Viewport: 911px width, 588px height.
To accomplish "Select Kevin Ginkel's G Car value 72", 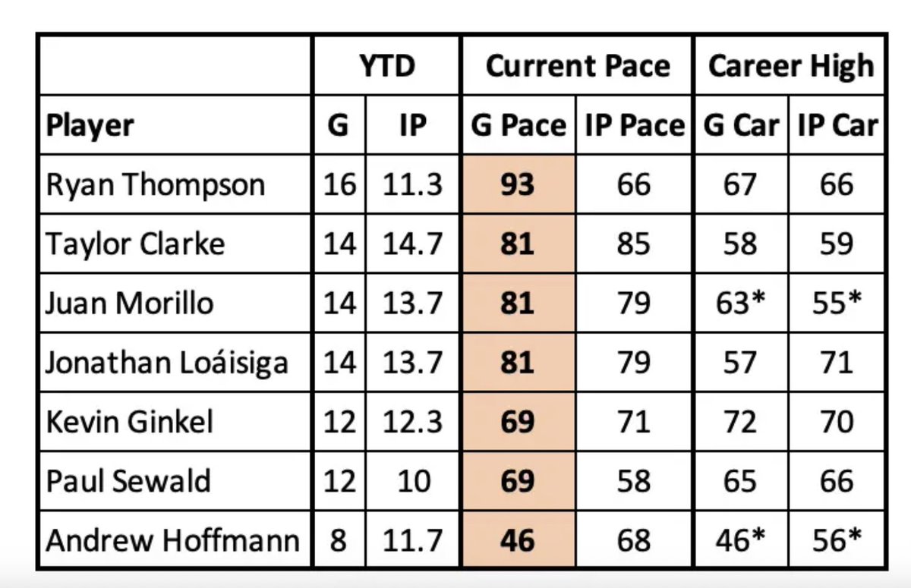I will tap(740, 421).
